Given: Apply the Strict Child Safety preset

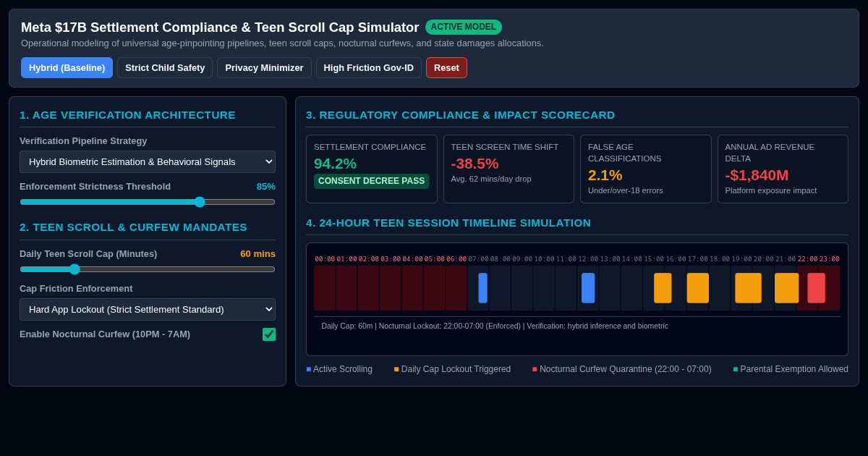Looking at the screenshot, I should click(x=165, y=67).
